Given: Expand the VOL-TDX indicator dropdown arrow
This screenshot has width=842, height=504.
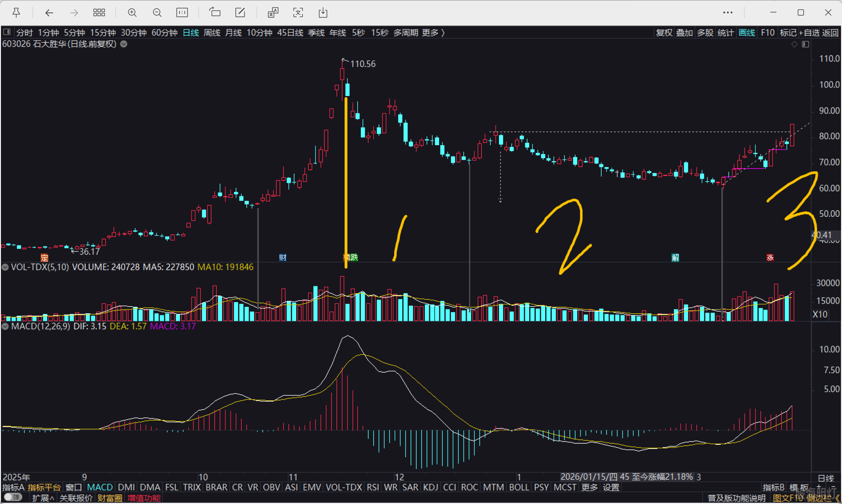Looking at the screenshot, I should click(5, 267).
